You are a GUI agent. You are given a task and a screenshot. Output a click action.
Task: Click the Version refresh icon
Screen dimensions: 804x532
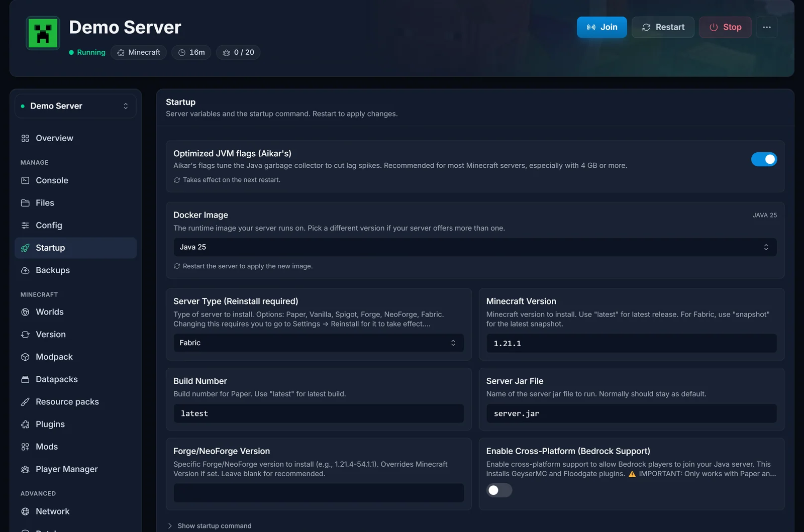click(x=25, y=335)
